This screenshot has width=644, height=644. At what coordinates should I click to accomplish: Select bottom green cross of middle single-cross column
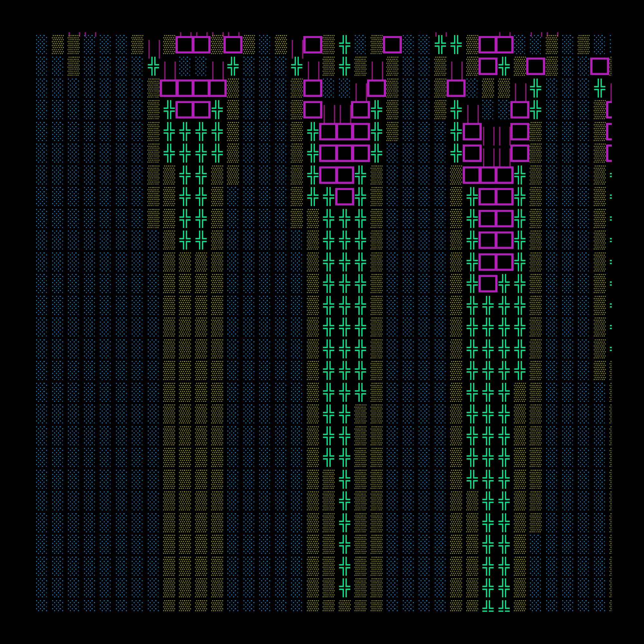tap(344, 588)
